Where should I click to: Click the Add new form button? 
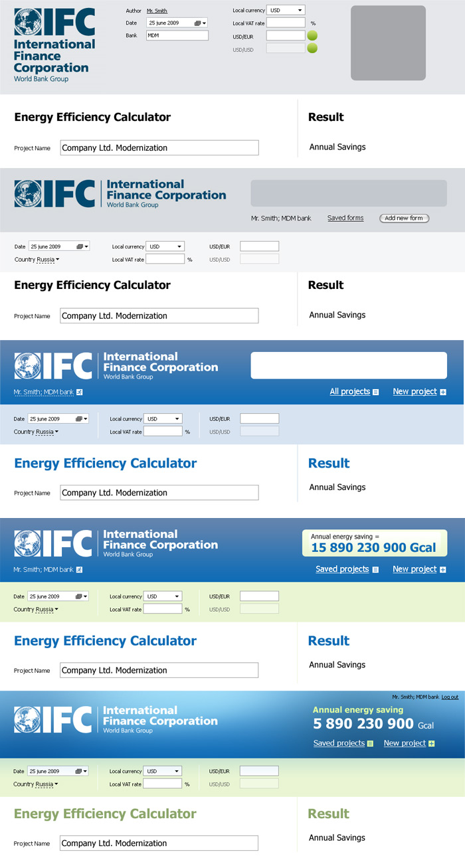(404, 218)
